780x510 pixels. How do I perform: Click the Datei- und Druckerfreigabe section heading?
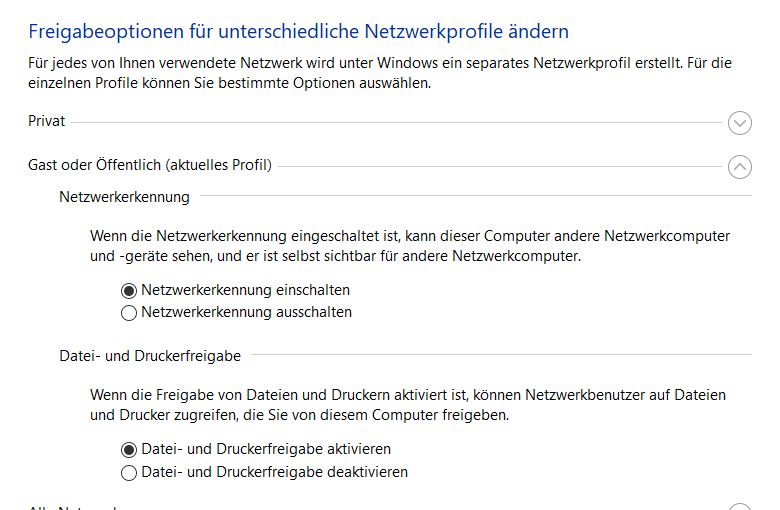tap(150, 355)
